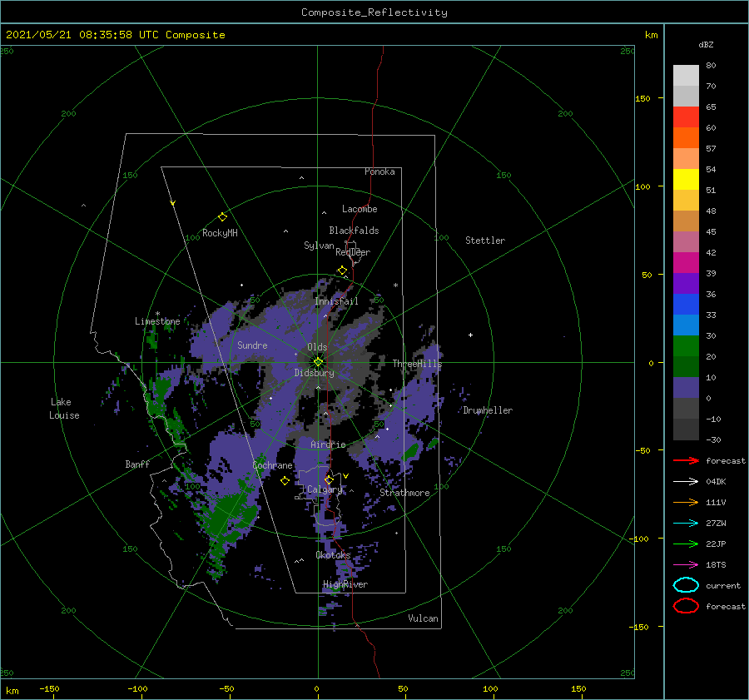Click the Sylvan label
749x700 pixels.
click(319, 246)
